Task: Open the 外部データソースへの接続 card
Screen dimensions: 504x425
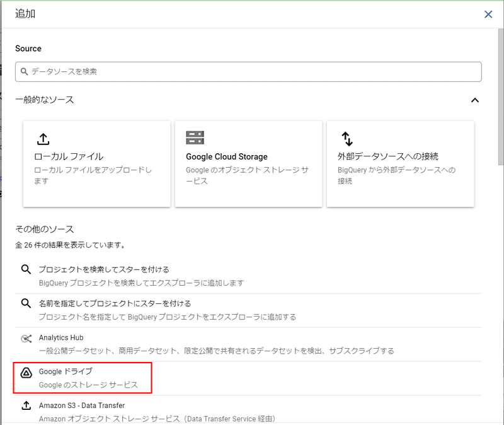Action: click(401, 164)
